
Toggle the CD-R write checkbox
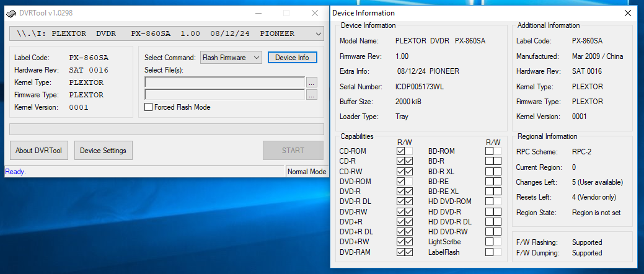tap(408, 161)
